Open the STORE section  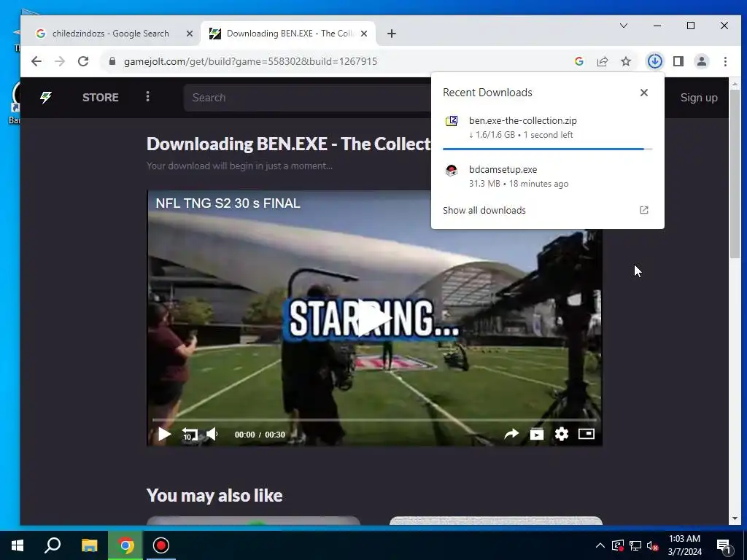pos(100,97)
